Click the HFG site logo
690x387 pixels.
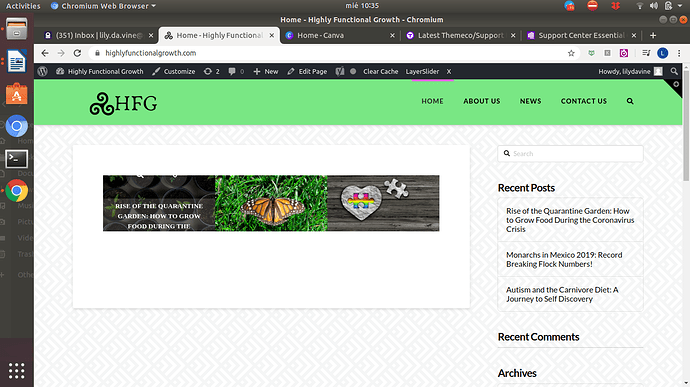123,103
